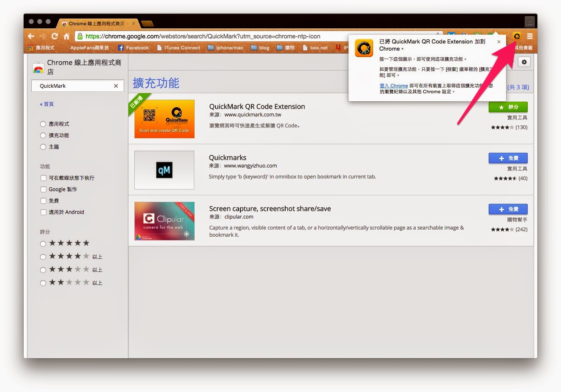
Task: Select the 主題 radio filter
Action: click(x=43, y=147)
